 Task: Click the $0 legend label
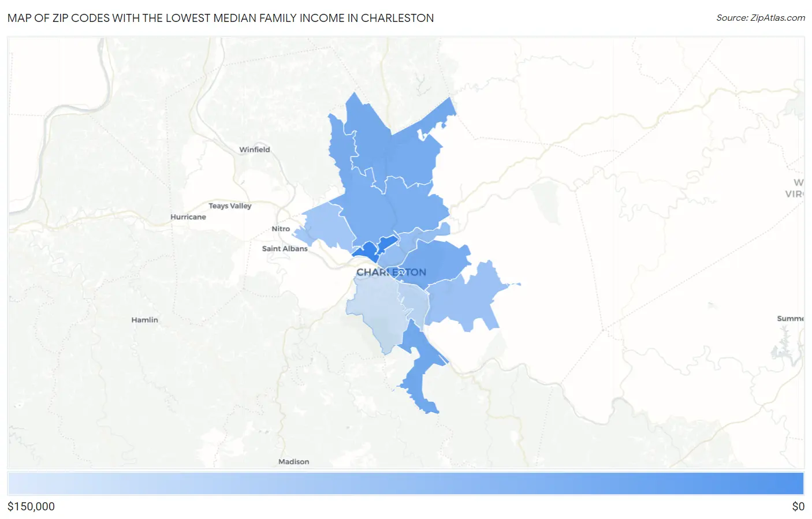(798, 506)
